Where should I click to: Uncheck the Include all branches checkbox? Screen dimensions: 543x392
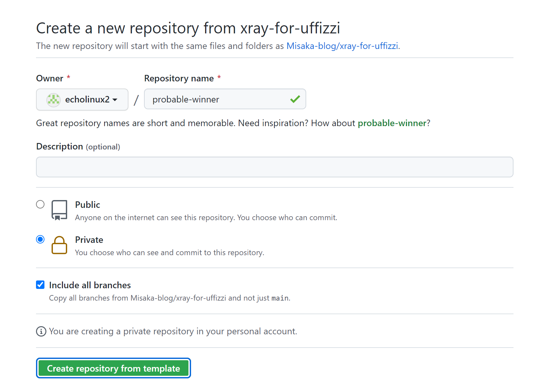(x=40, y=285)
